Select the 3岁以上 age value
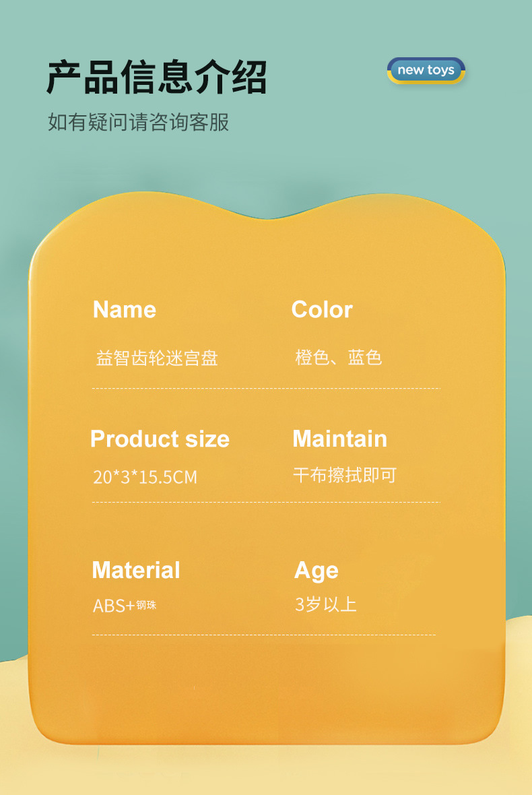This screenshot has height=795, width=532. 326,604
